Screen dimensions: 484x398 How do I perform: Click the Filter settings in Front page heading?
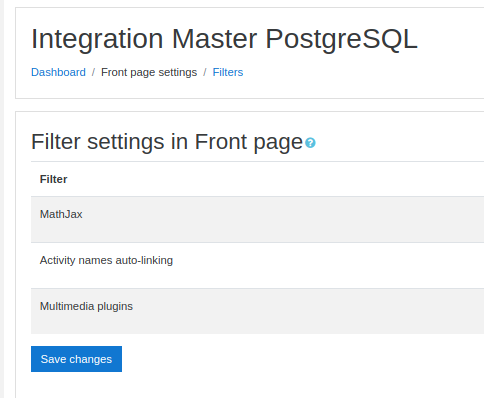click(x=167, y=142)
